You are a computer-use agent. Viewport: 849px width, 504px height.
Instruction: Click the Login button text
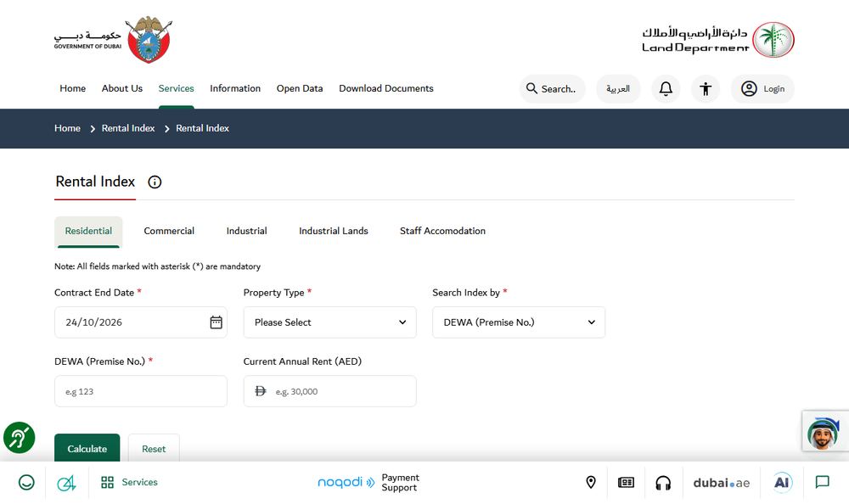[x=773, y=89]
